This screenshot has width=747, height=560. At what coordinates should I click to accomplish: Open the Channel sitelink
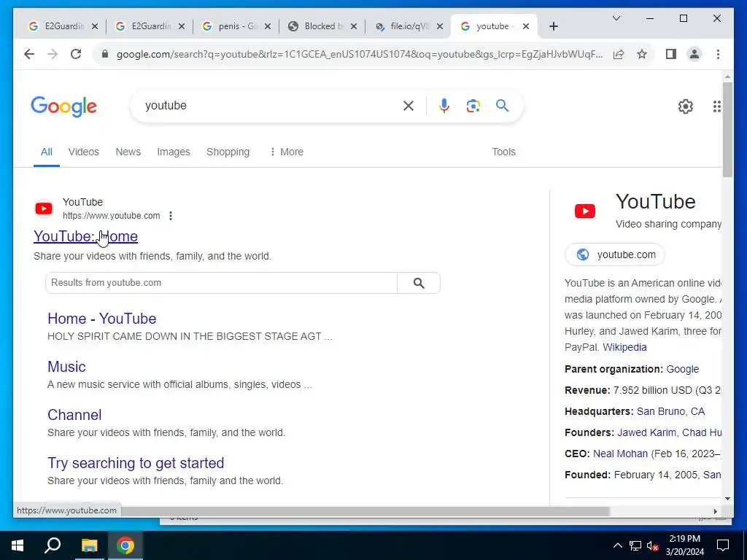coord(74,415)
